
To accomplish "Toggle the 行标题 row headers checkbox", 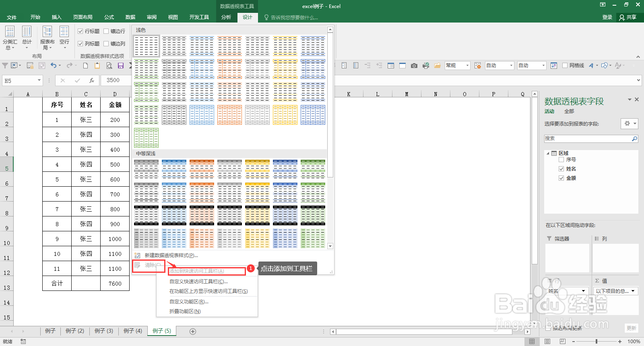I will 80,31.
